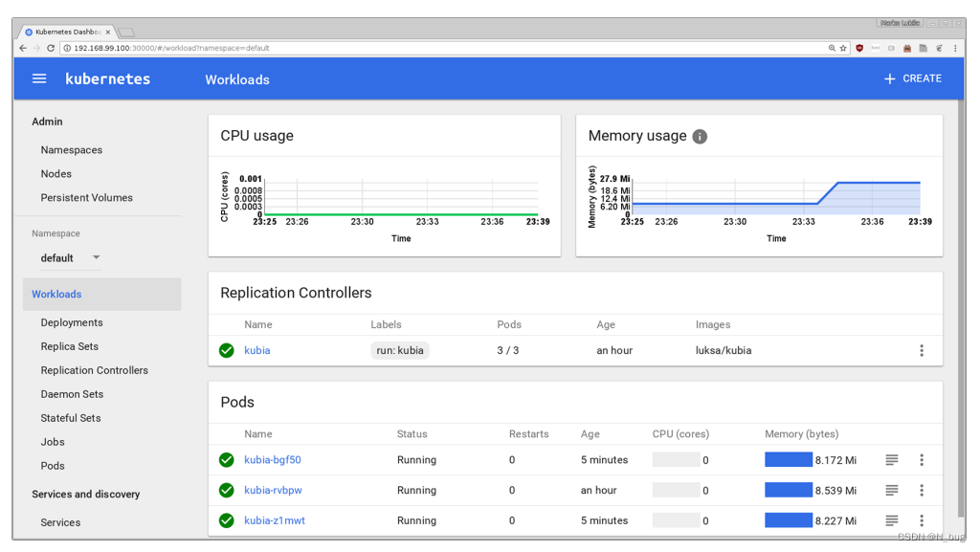Image resolution: width=980 pixels, height=552 pixels.
Task: Open Persistent Volumes in sidebar
Action: (87, 197)
